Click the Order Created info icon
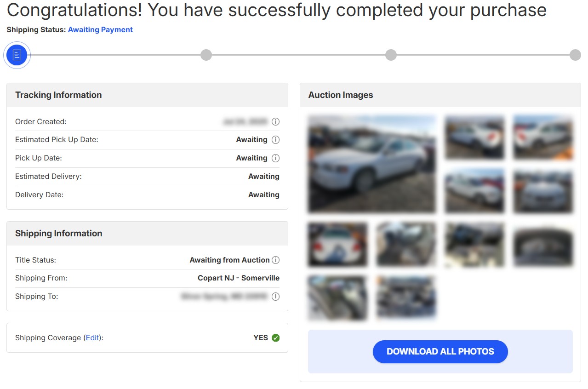This screenshot has height=389, width=588. tap(275, 122)
